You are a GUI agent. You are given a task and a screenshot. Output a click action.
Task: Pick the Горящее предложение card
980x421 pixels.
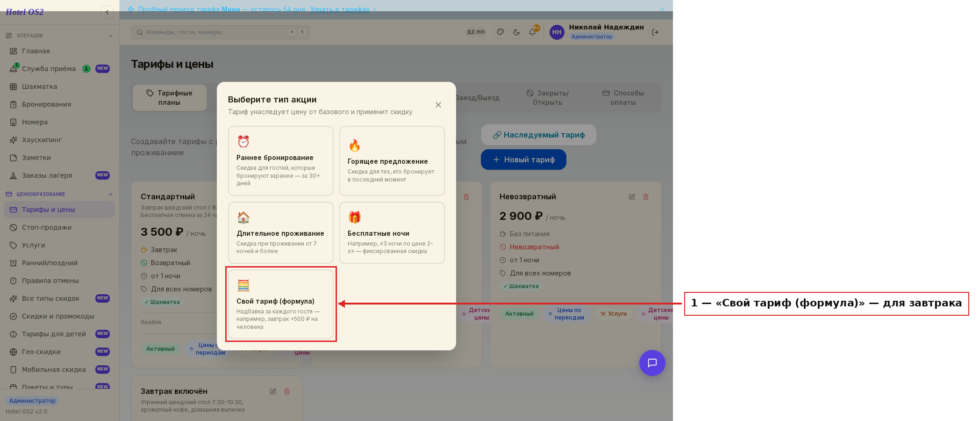coord(392,161)
